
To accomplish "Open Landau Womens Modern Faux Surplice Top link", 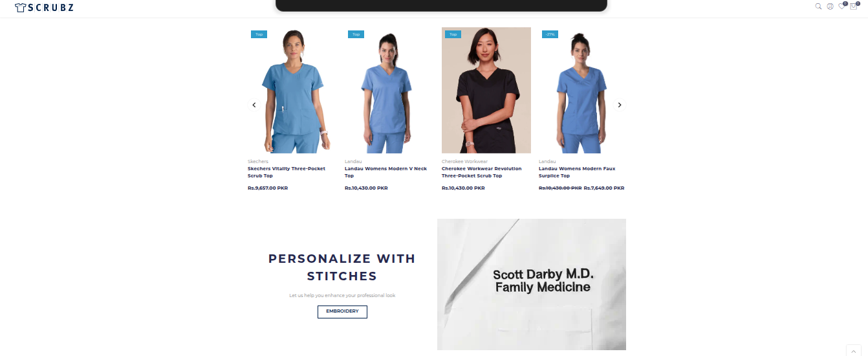I will pos(577,172).
